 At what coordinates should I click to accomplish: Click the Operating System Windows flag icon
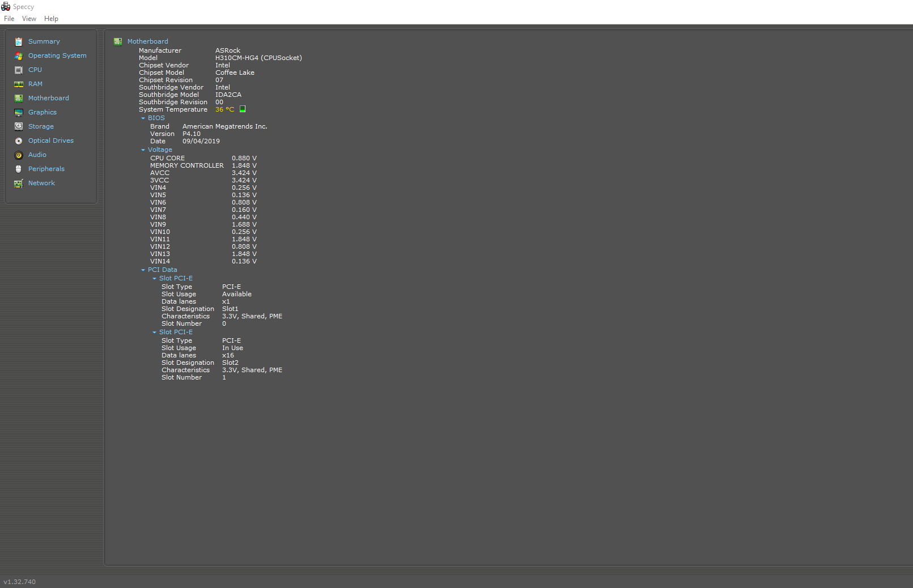[19, 56]
